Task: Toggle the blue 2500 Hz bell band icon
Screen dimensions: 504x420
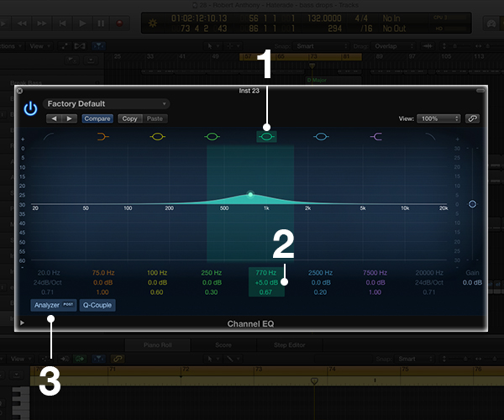Action: pyautogui.click(x=321, y=137)
